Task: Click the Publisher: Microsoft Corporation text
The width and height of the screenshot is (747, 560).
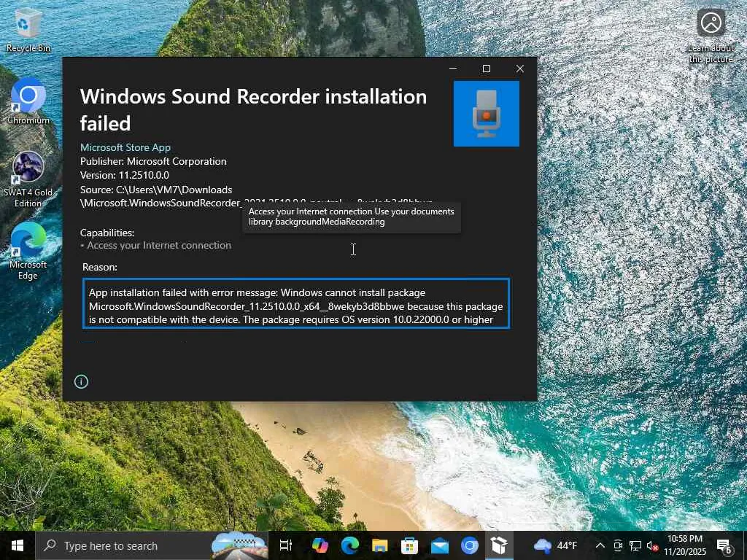Action: click(153, 161)
